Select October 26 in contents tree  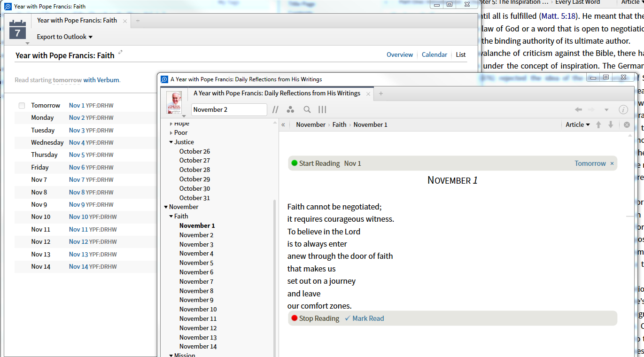194,151
